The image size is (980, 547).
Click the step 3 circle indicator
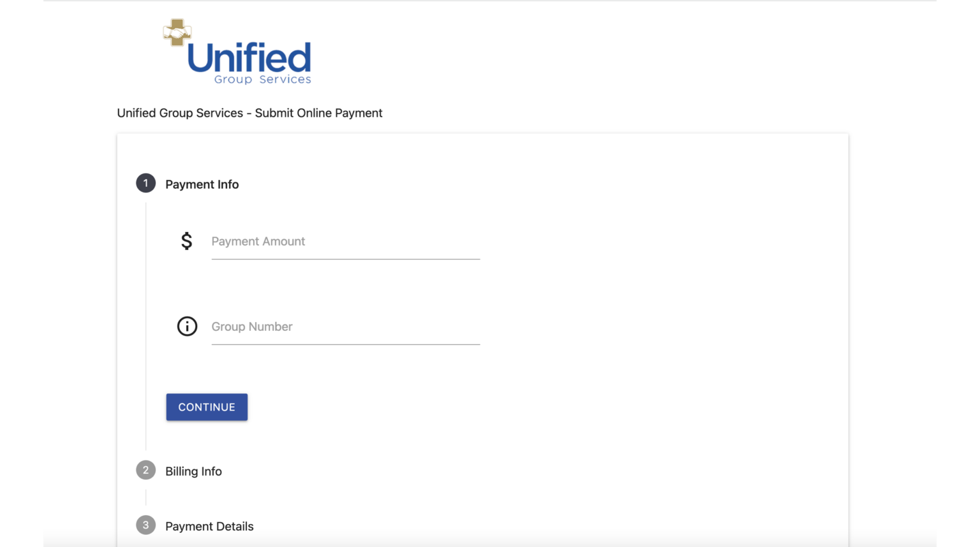coord(145,525)
